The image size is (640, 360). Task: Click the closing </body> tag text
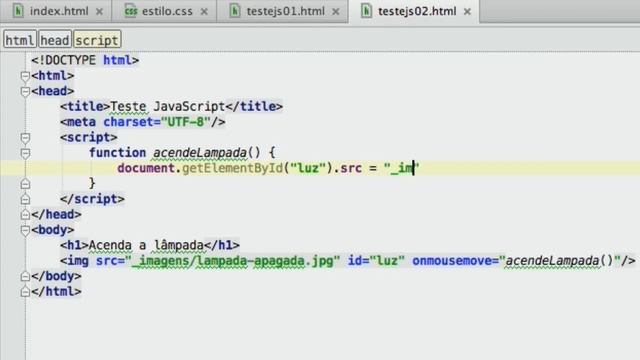pos(56,276)
